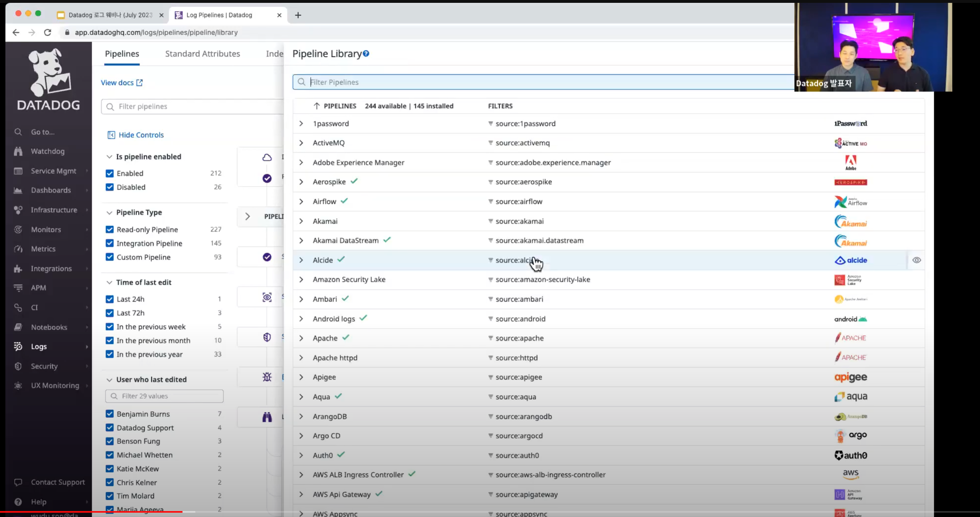Open Dashboards sidebar menu
Image resolution: width=980 pixels, height=517 pixels.
[51, 190]
